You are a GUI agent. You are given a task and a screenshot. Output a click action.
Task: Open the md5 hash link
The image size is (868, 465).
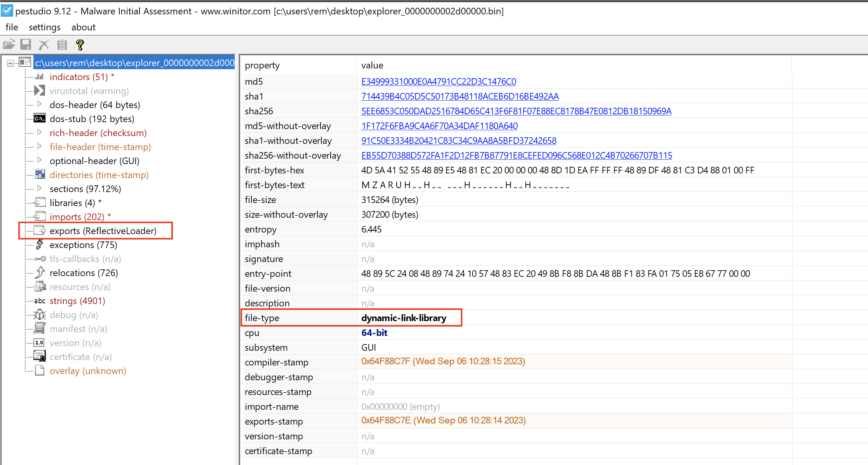coord(439,82)
